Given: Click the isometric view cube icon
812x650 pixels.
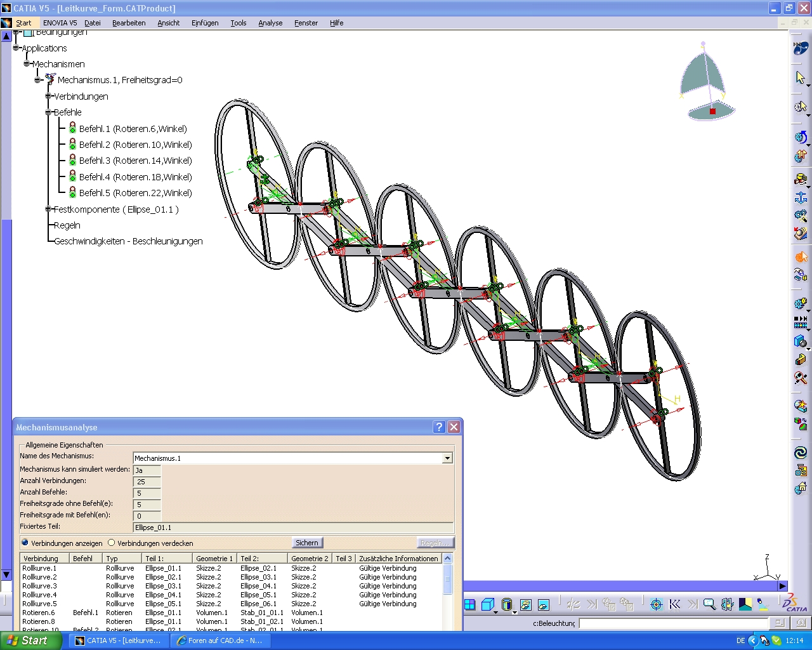Looking at the screenshot, I should pyautogui.click(x=487, y=604).
